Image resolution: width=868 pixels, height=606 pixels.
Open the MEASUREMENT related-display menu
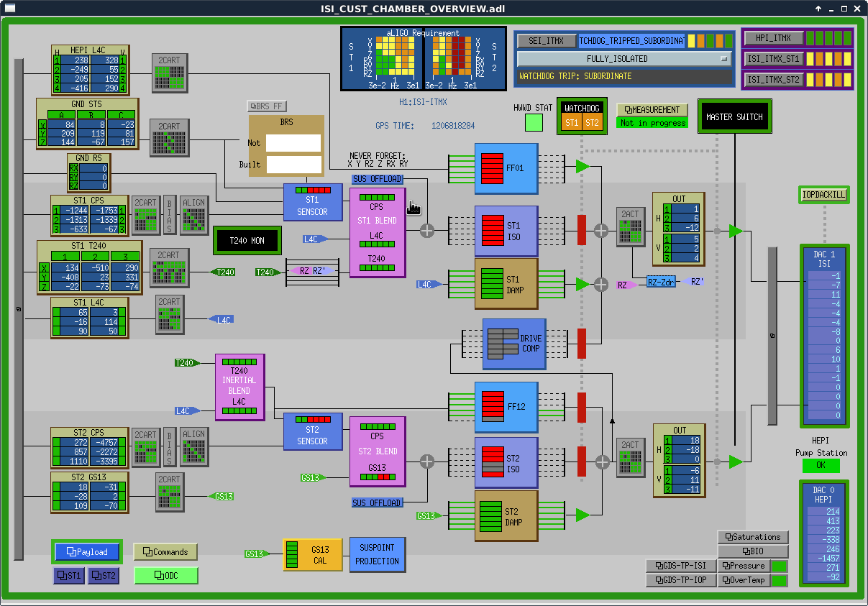[652, 110]
